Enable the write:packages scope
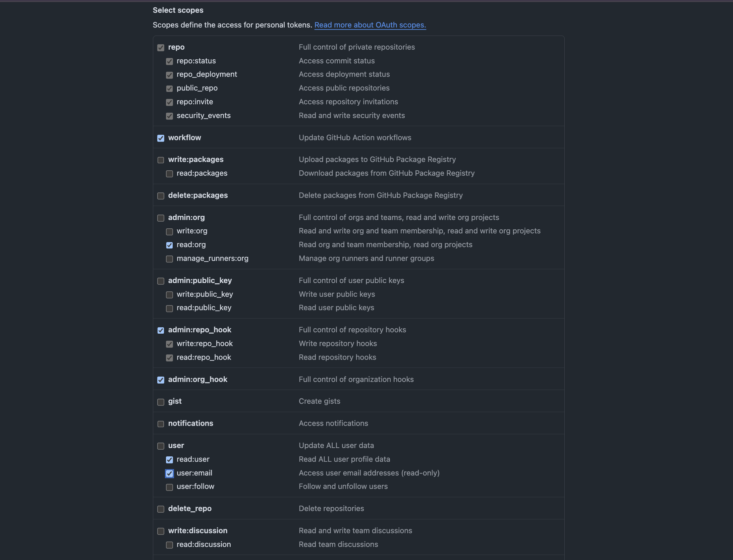 click(161, 160)
